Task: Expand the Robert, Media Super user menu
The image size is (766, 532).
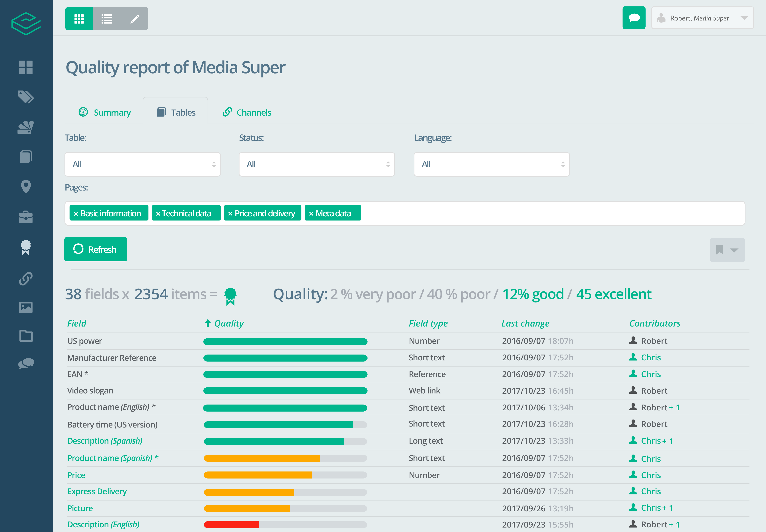Action: (x=702, y=18)
